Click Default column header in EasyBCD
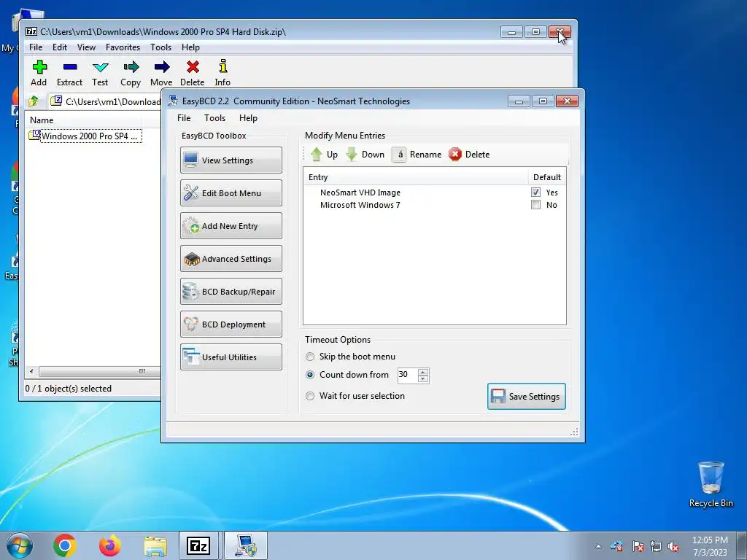Viewport: 747px width, 560px height. pyautogui.click(x=547, y=177)
